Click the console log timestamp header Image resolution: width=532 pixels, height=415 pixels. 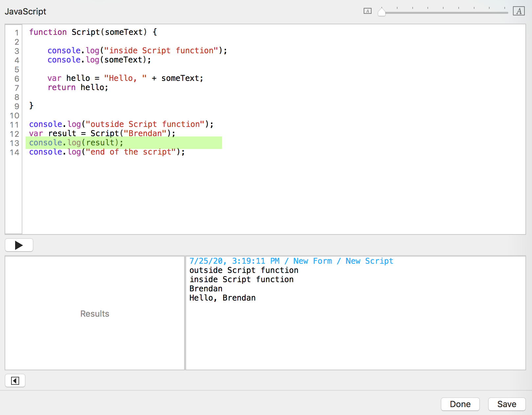click(291, 261)
